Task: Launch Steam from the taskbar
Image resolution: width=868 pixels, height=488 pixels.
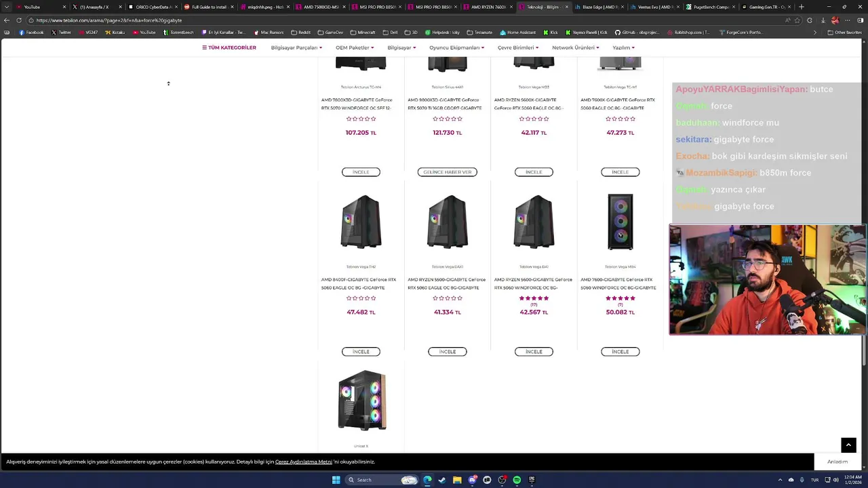Action: pos(442,480)
